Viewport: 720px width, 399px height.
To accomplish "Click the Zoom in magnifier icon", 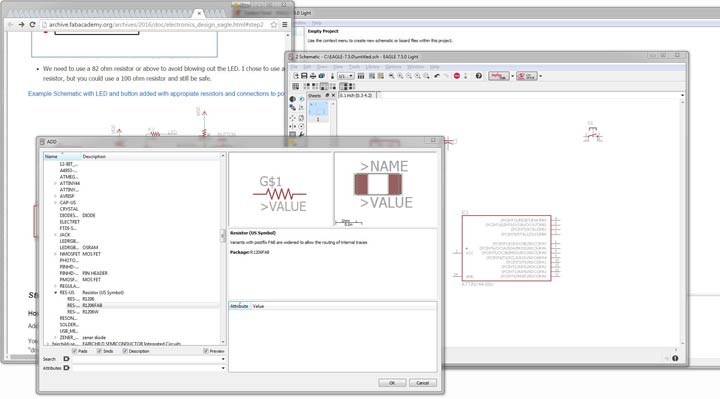I will [400, 76].
